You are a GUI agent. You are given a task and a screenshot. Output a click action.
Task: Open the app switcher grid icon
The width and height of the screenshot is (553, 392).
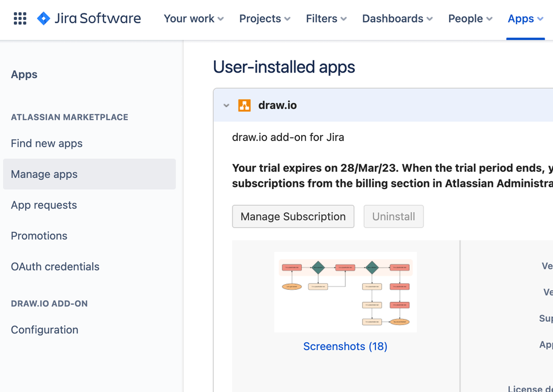click(20, 18)
